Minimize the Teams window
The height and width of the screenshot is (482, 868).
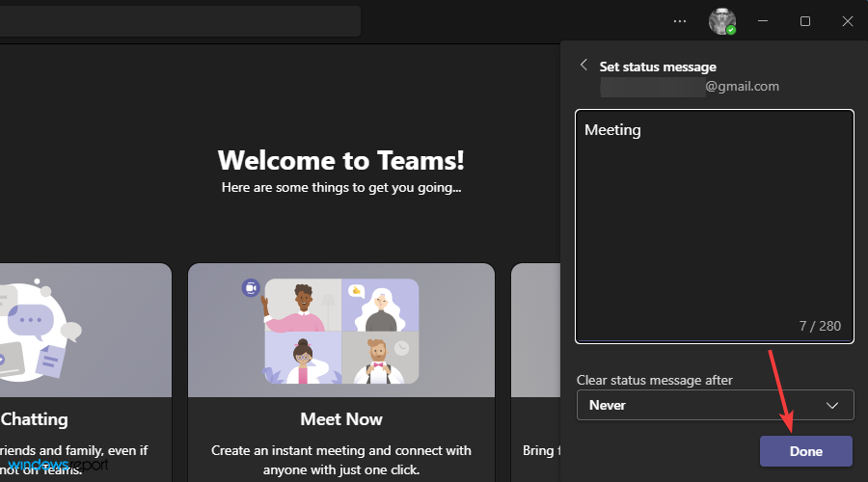tap(763, 21)
